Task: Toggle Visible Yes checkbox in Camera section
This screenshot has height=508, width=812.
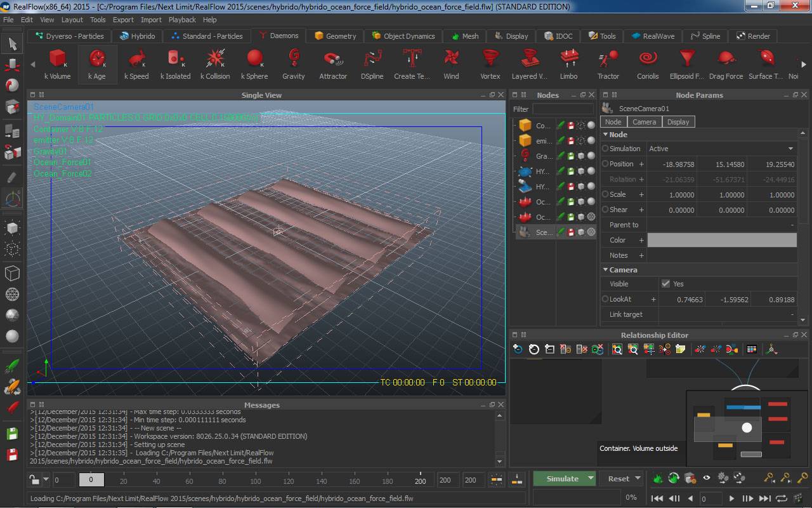Action: [x=665, y=284]
